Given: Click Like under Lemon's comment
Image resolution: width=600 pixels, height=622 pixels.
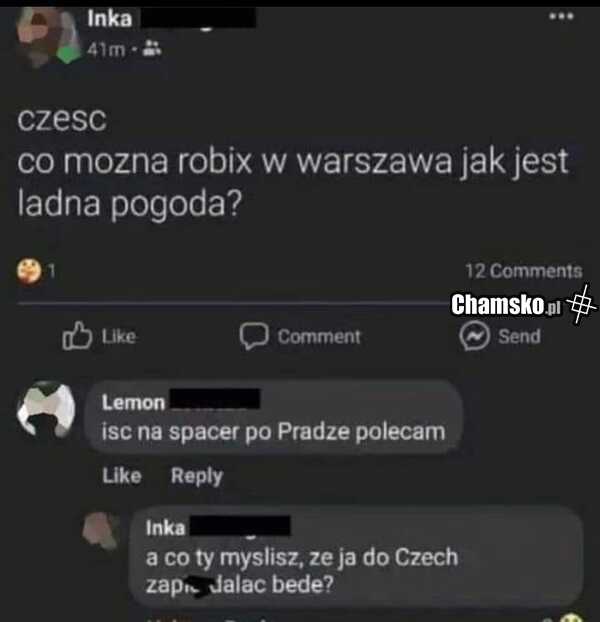Looking at the screenshot, I should click(x=122, y=475).
